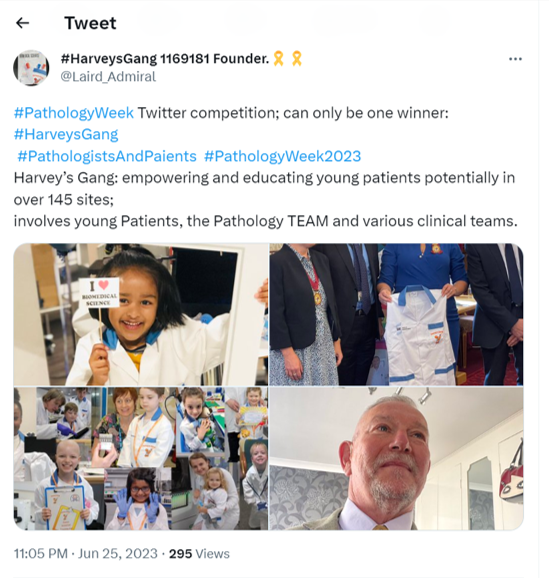Image resolution: width=549 pixels, height=578 pixels.
Task: Open the collage of children in lab coats
Action: (141, 459)
